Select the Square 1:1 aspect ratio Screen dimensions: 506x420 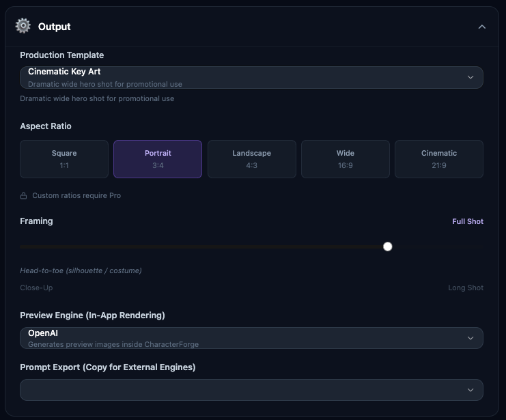click(64, 159)
